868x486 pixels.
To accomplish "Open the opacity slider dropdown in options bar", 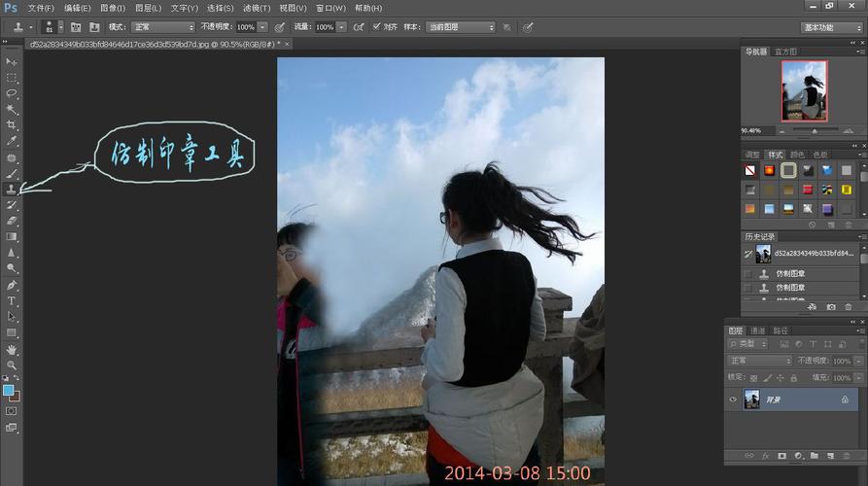I will click(x=262, y=27).
